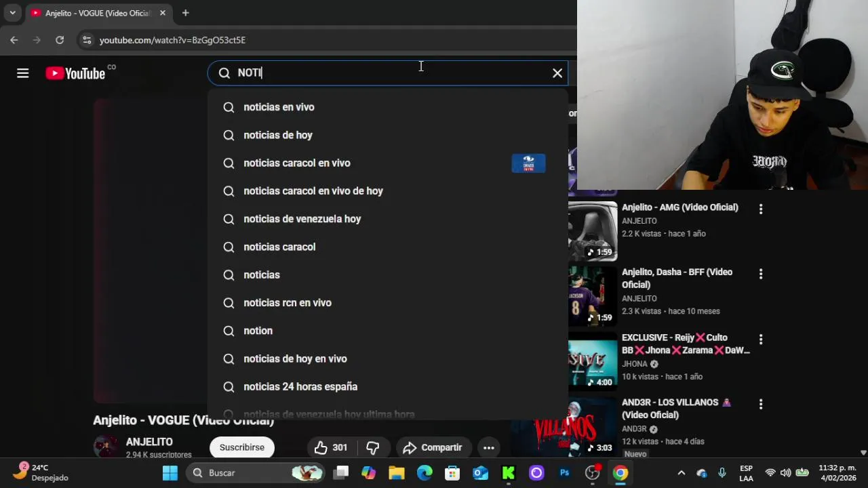Image resolution: width=868 pixels, height=488 pixels.
Task: Open the YouTube hamburger guide menu
Action: pyautogui.click(x=23, y=73)
